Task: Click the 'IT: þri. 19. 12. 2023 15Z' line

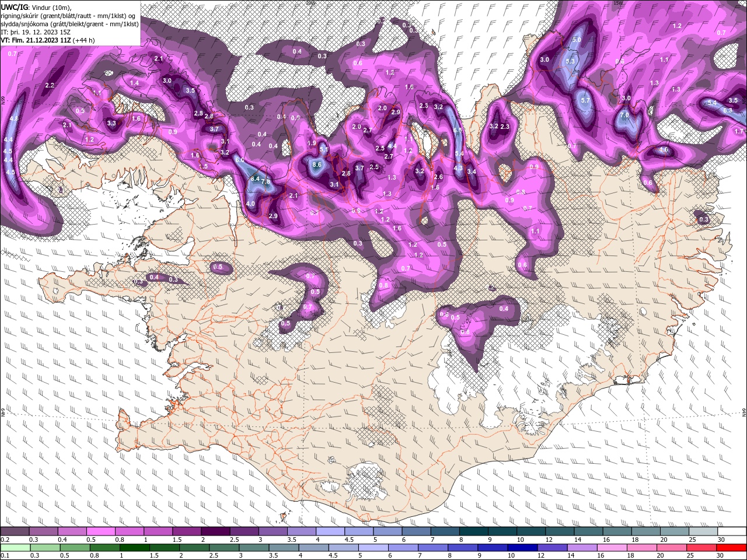Action: pyautogui.click(x=37, y=32)
